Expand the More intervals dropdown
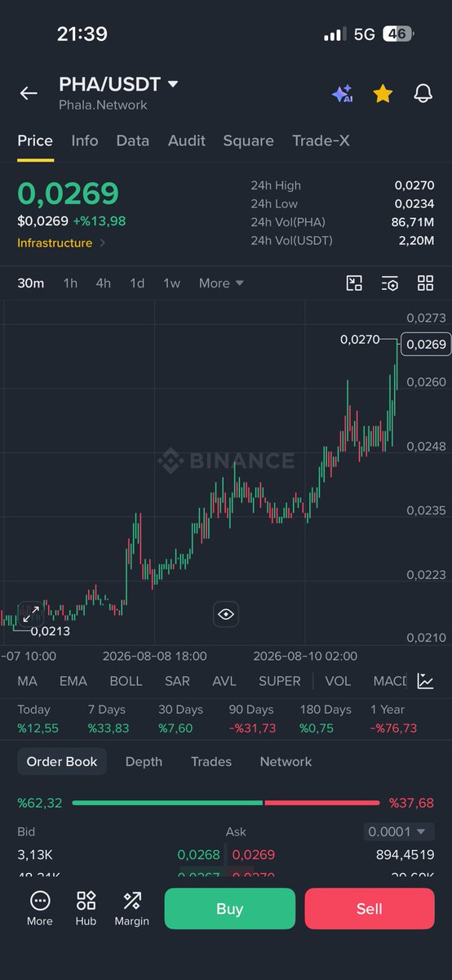 point(221,283)
